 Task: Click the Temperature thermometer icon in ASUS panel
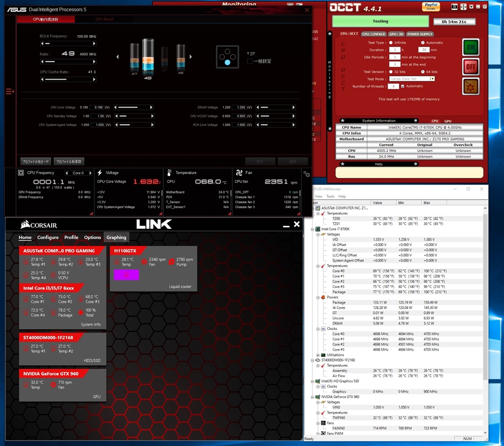tap(169, 173)
